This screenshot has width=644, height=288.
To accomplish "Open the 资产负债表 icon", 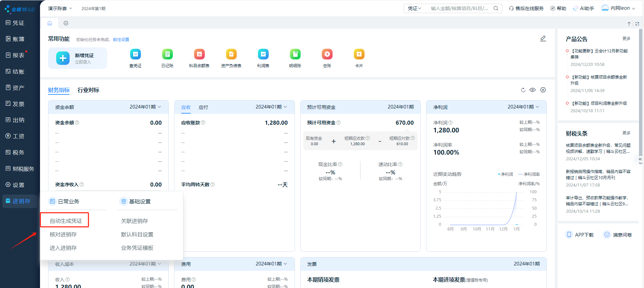I will coord(231,54).
